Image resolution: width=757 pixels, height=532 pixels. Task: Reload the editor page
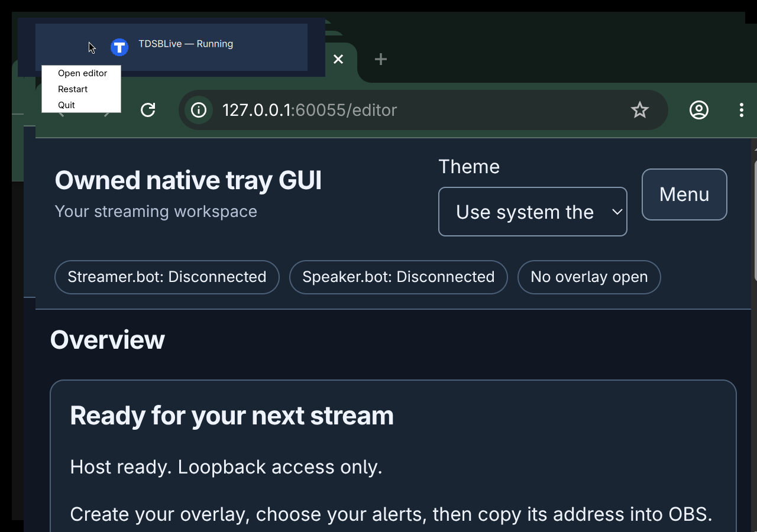pyautogui.click(x=148, y=110)
